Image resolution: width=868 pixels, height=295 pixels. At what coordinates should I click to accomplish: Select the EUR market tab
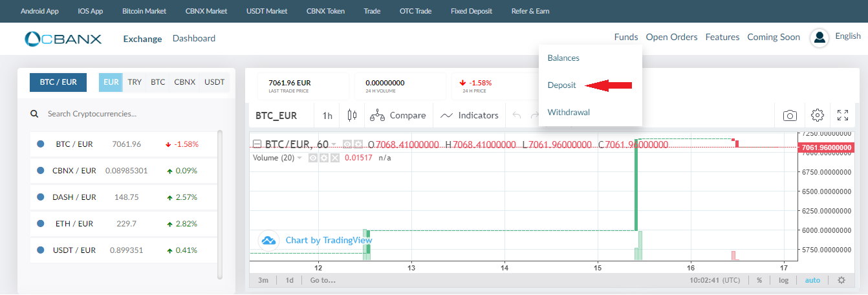tap(111, 82)
